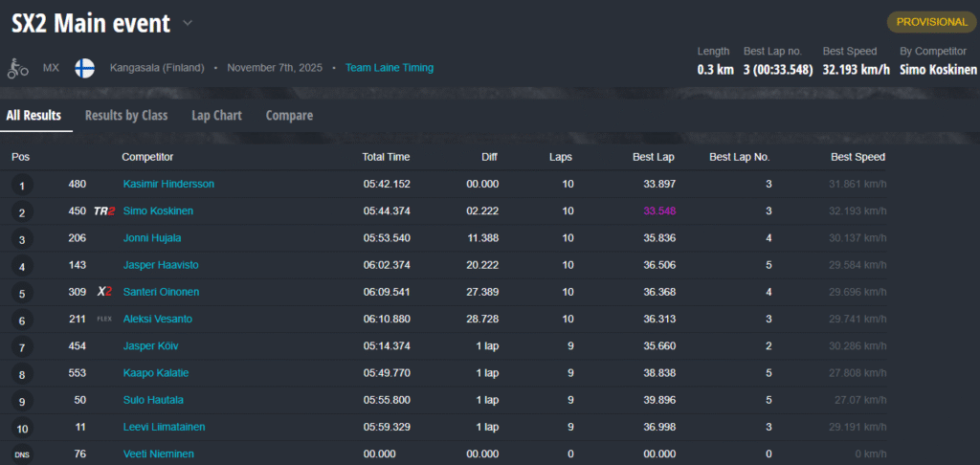Click the X2 team logo icon
The width and height of the screenshot is (980, 465).
point(104,291)
